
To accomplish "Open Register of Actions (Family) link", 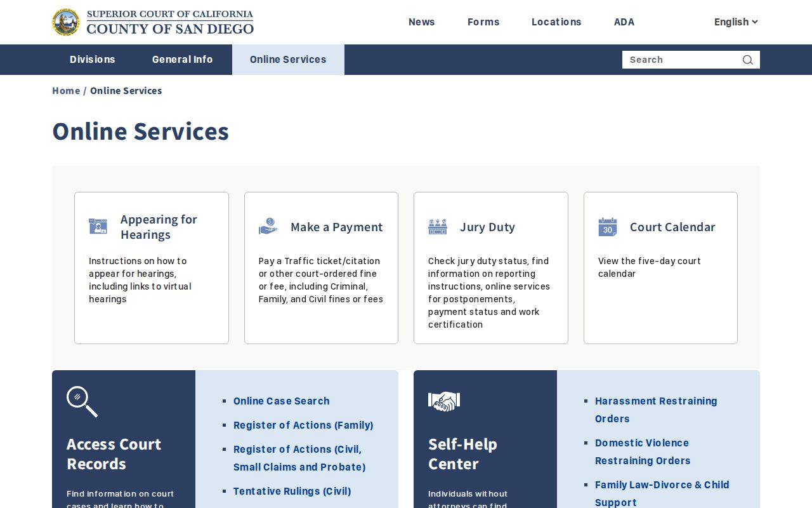I will (x=303, y=425).
